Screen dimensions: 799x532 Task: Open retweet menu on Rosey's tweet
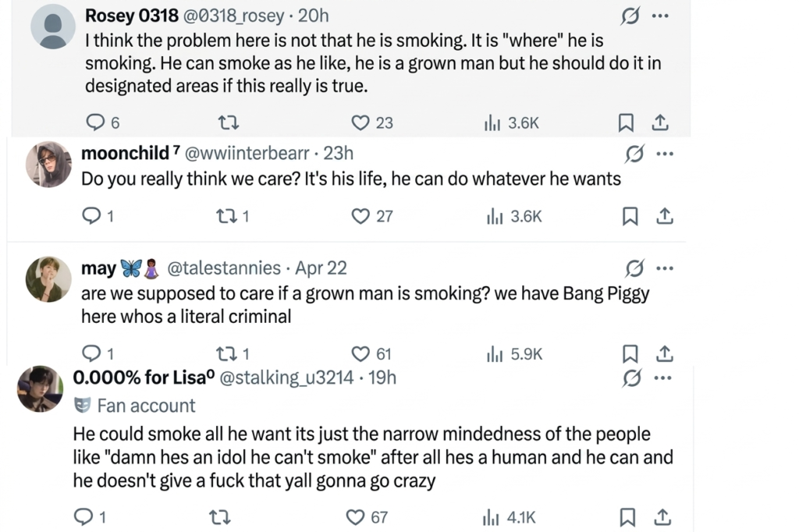coord(227,122)
